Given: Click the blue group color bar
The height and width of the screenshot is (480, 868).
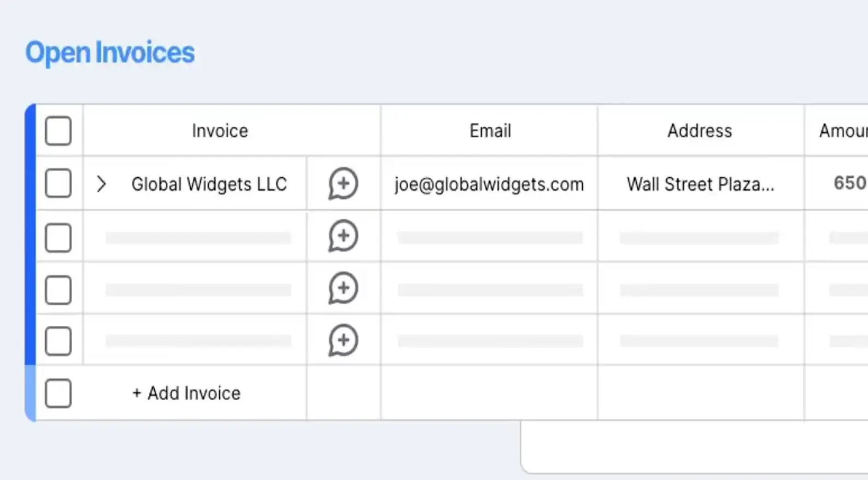Looking at the screenshot, I should point(31,262).
